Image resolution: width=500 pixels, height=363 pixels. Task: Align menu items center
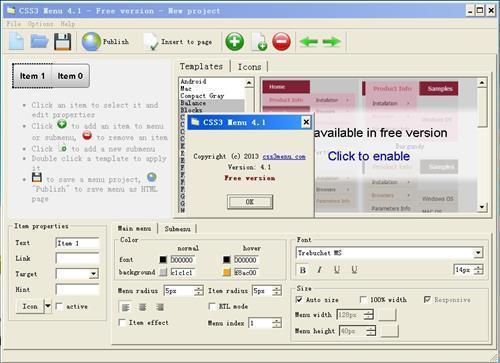pyautogui.click(x=142, y=307)
